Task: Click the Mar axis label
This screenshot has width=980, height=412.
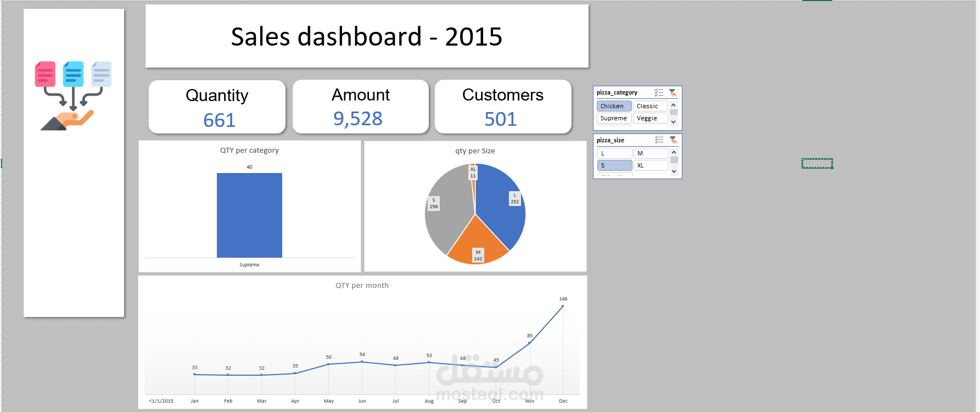Action: (262, 401)
